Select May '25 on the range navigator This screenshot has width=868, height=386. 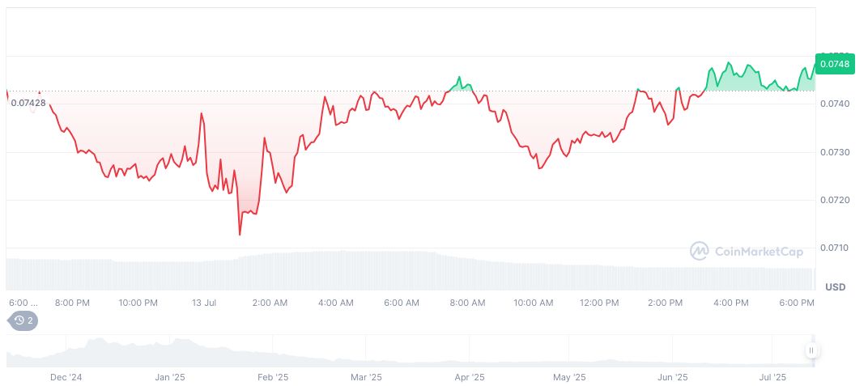coord(569,377)
